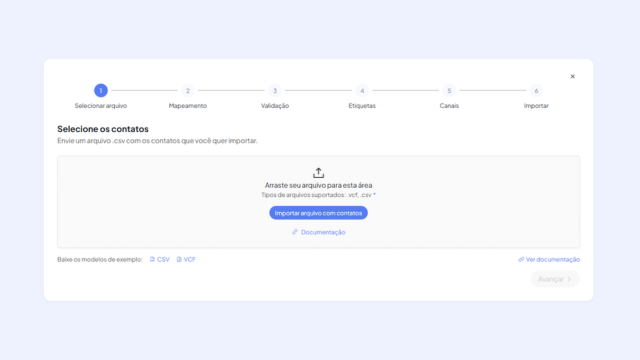Image resolution: width=640 pixels, height=360 pixels.
Task: Select step 1 circle Selecionar arquivo
Action: click(101, 90)
